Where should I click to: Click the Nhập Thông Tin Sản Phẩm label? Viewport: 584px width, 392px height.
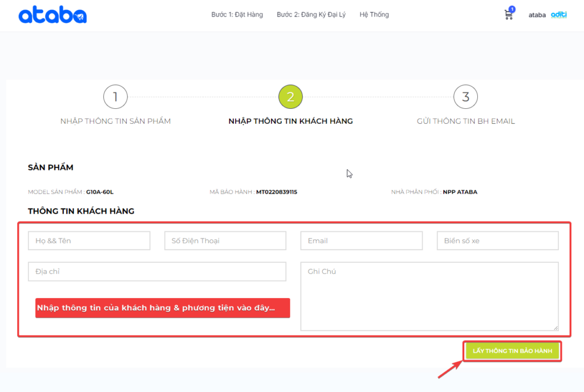[x=115, y=121]
